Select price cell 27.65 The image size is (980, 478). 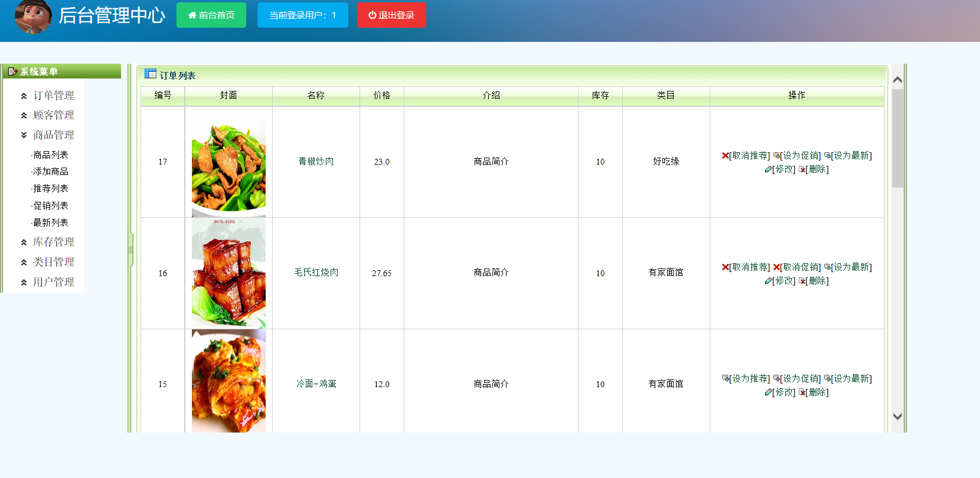click(x=382, y=273)
